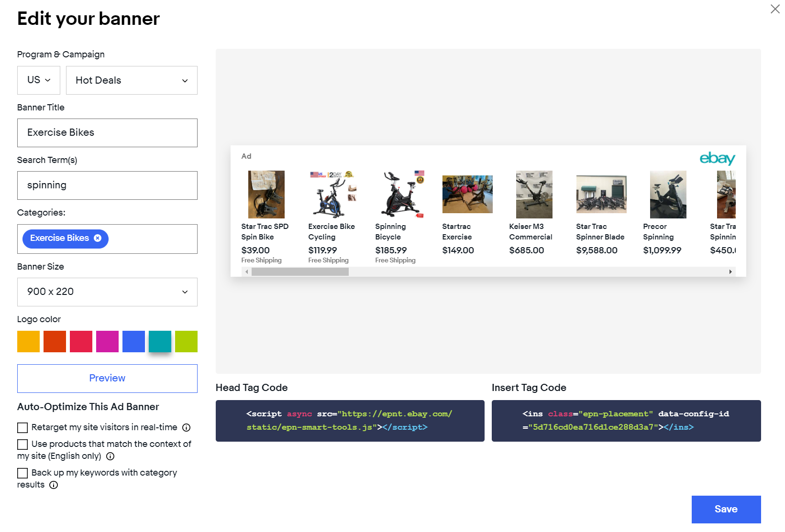Click the banner scrollbar right arrow
This screenshot has width=785, height=532.
tap(730, 271)
